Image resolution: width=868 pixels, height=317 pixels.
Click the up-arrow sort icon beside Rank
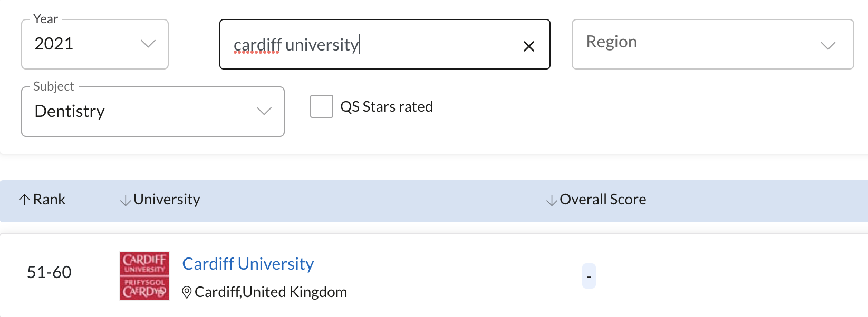(24, 200)
